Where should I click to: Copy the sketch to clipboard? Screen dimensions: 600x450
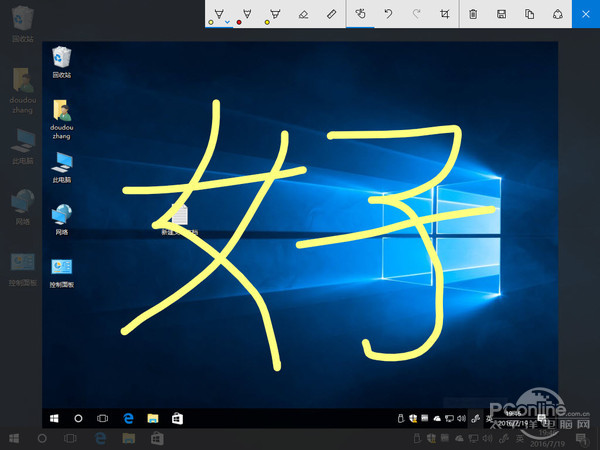[530, 14]
